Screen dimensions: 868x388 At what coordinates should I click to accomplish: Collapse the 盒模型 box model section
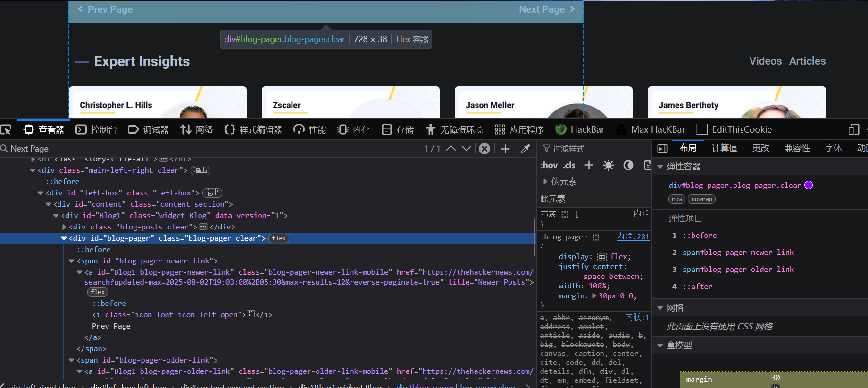(660, 346)
